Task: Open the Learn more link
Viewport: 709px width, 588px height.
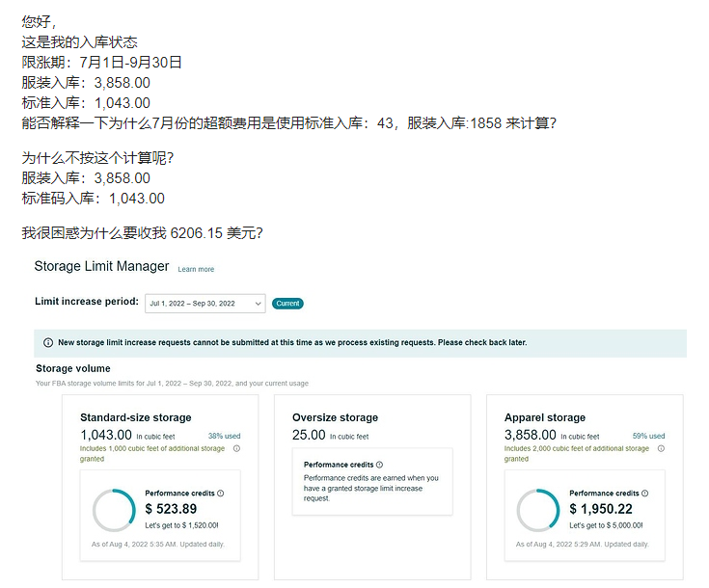Action: [x=196, y=269]
